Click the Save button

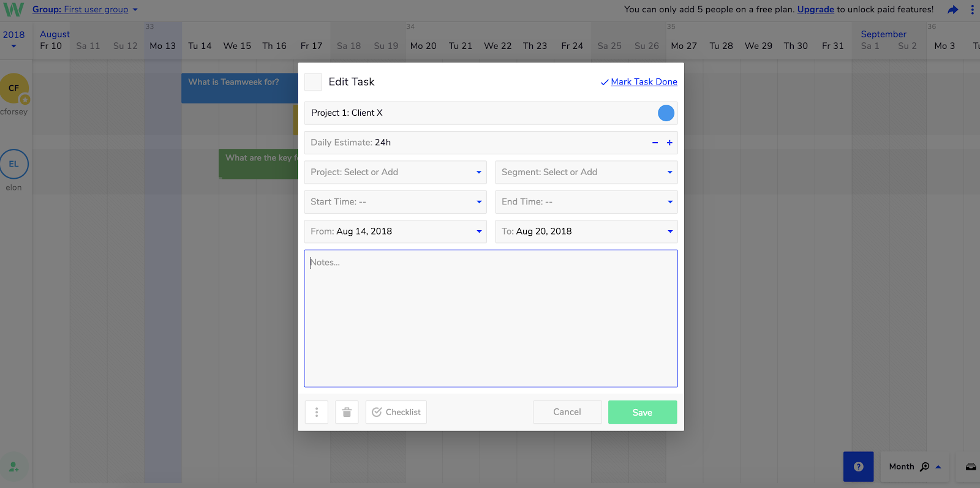[x=643, y=412]
